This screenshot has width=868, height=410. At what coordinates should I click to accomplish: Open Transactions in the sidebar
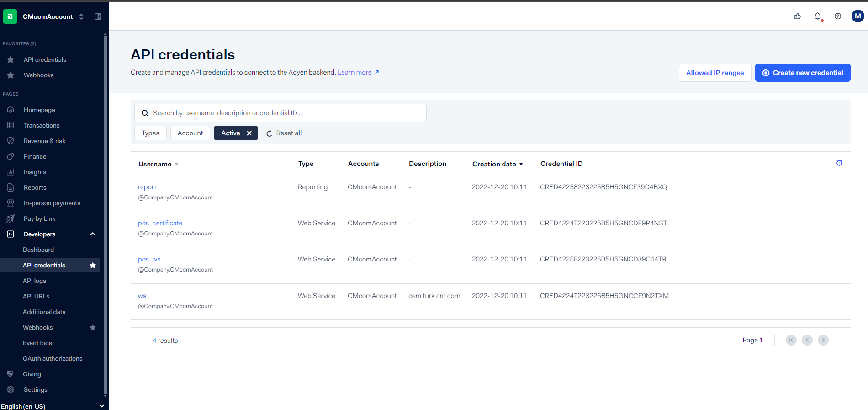click(x=42, y=125)
